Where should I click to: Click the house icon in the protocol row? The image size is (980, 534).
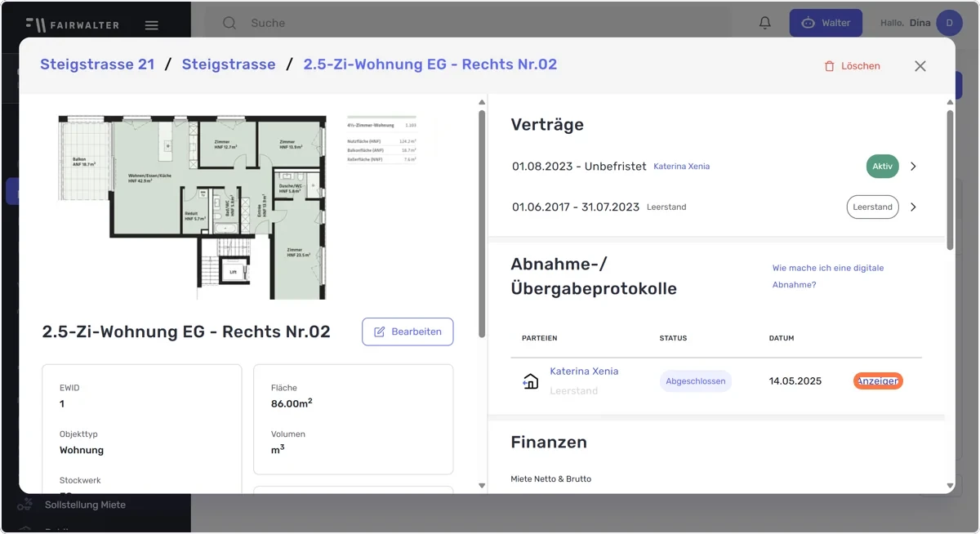click(531, 381)
